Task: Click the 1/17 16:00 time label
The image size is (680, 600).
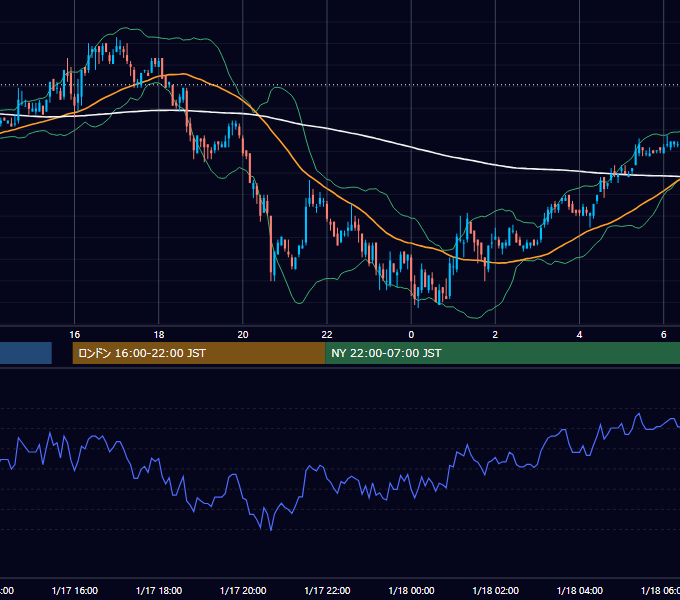Action: (x=75, y=590)
